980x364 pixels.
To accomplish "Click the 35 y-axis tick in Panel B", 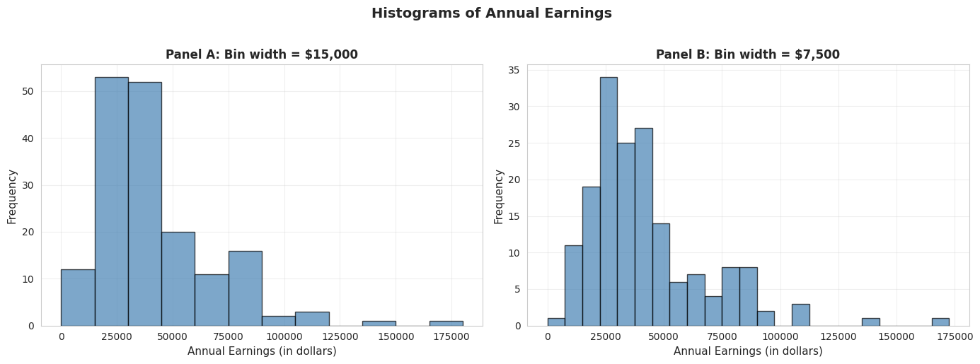I will coord(514,70).
